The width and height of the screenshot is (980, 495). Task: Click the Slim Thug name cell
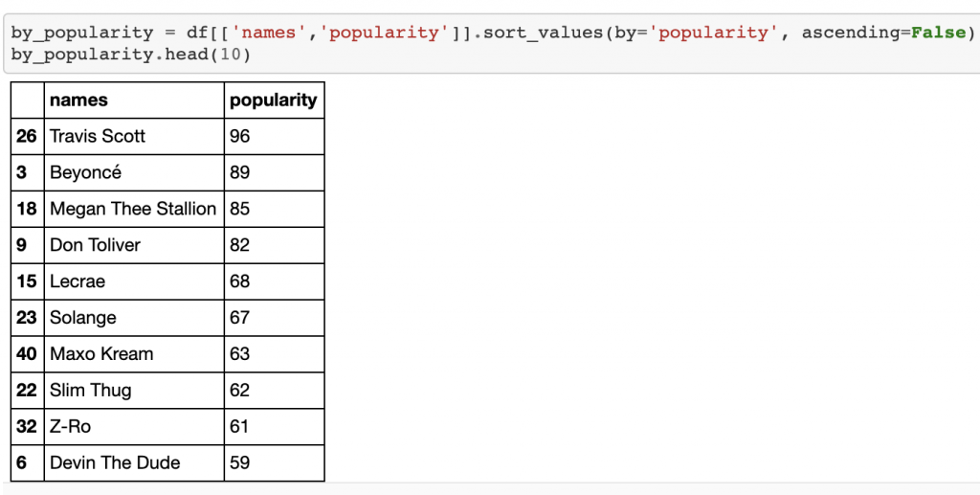point(134,390)
